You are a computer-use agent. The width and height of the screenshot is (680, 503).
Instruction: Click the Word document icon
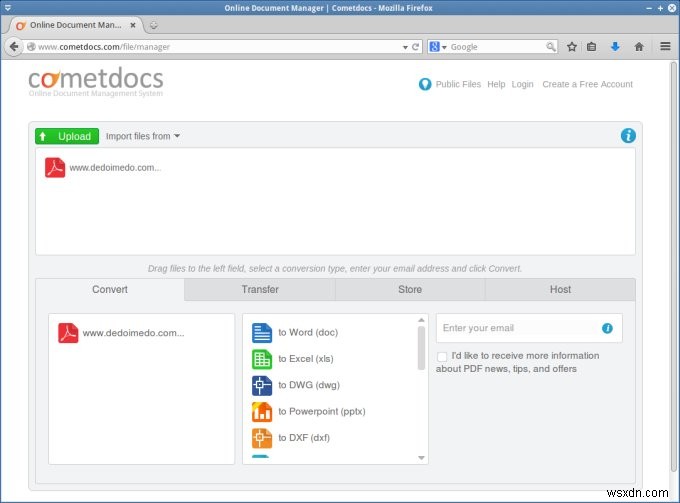coord(262,333)
